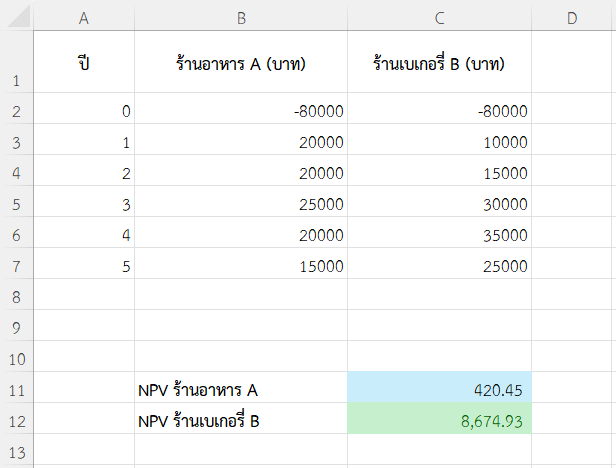616x468 pixels.
Task: Select column B header
Action: point(241,16)
